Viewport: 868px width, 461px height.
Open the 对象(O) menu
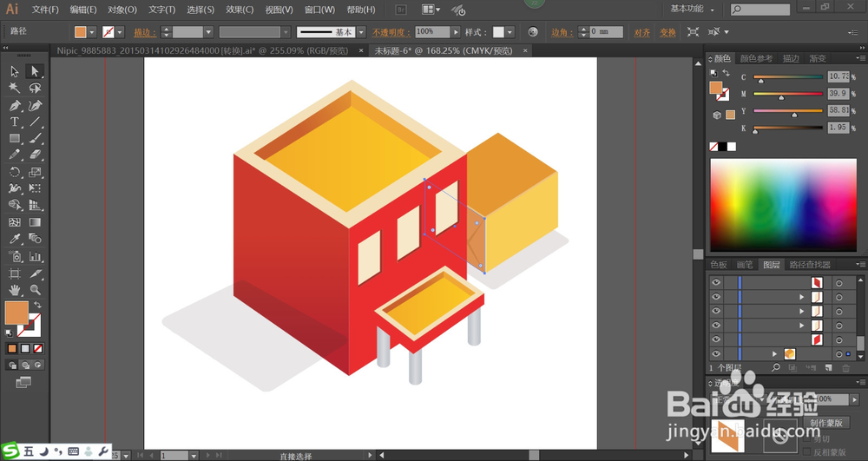(x=122, y=10)
